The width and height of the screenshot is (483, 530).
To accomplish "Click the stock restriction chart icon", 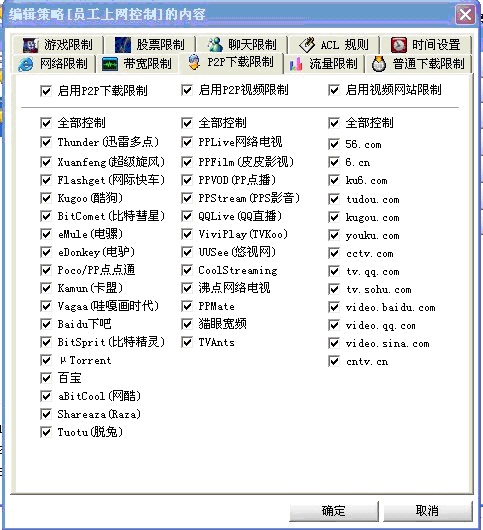I will tap(123, 45).
